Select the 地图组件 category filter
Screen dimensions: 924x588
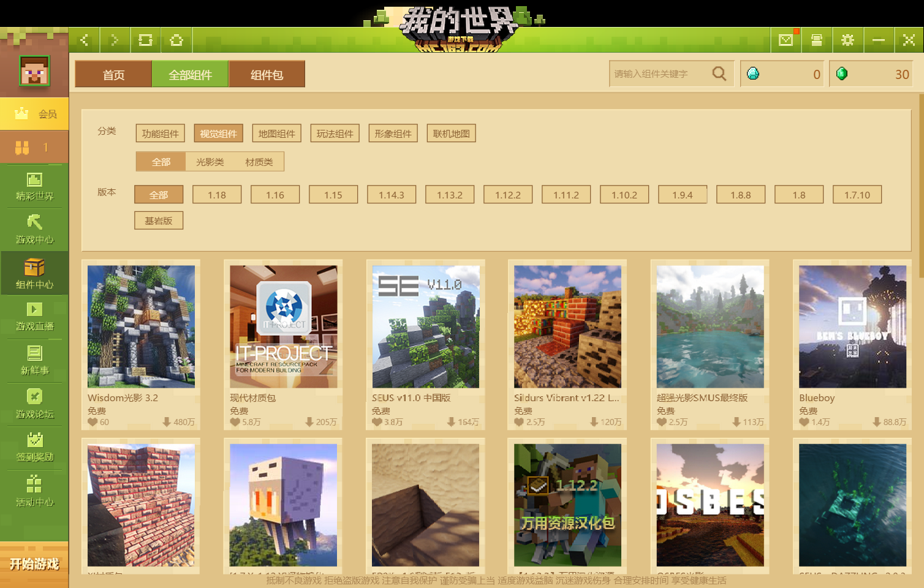[x=276, y=133]
